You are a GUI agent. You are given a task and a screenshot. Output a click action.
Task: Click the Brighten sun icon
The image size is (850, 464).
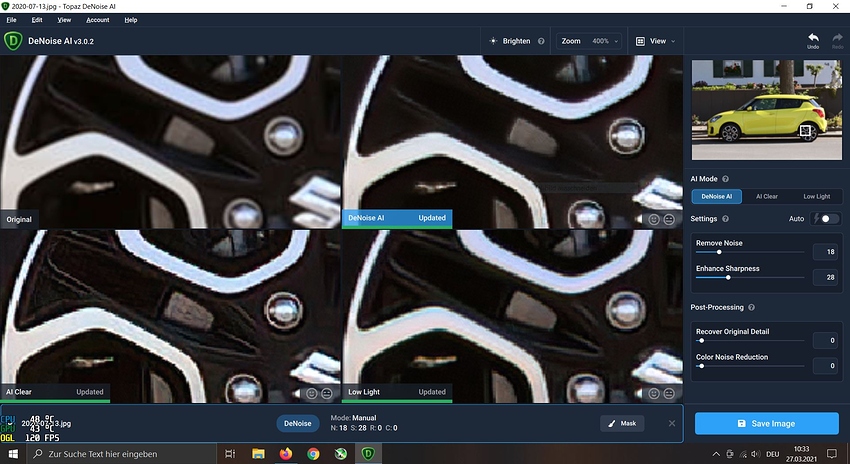click(494, 41)
